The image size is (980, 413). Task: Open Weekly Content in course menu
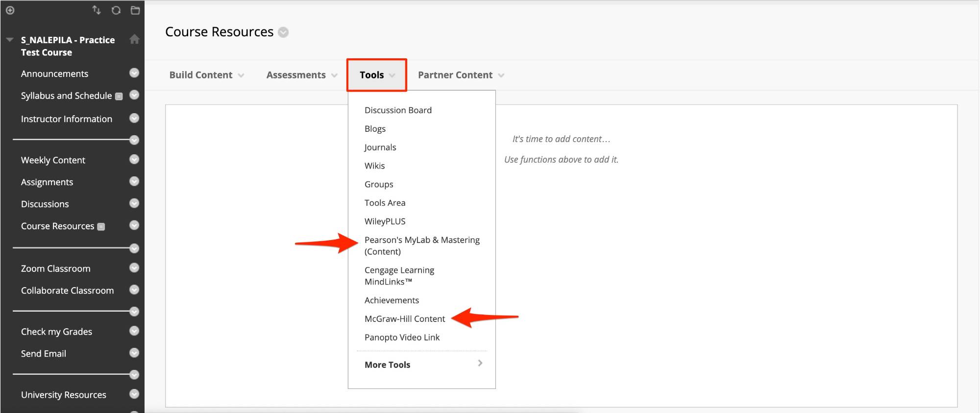point(53,160)
